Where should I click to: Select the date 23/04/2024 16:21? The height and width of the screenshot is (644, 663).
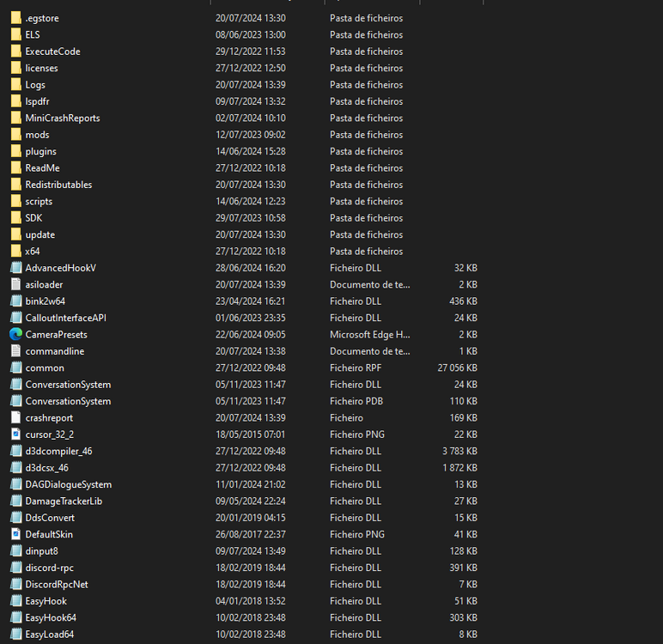250,301
